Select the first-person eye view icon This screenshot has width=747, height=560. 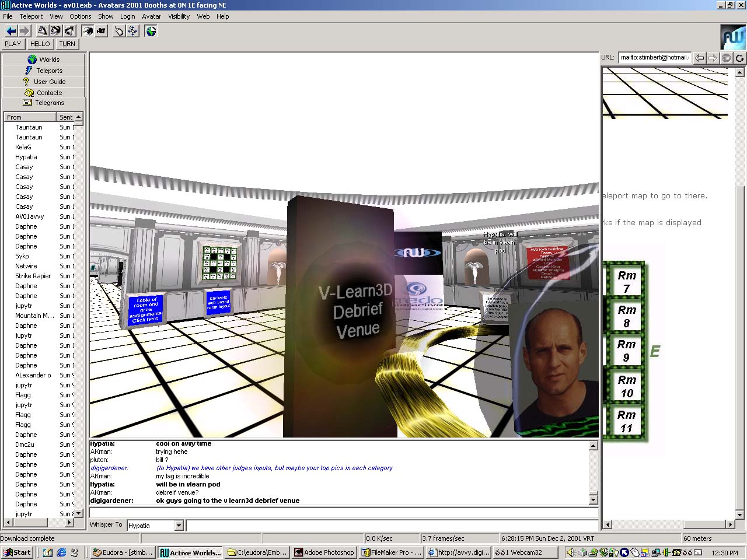coord(88,31)
